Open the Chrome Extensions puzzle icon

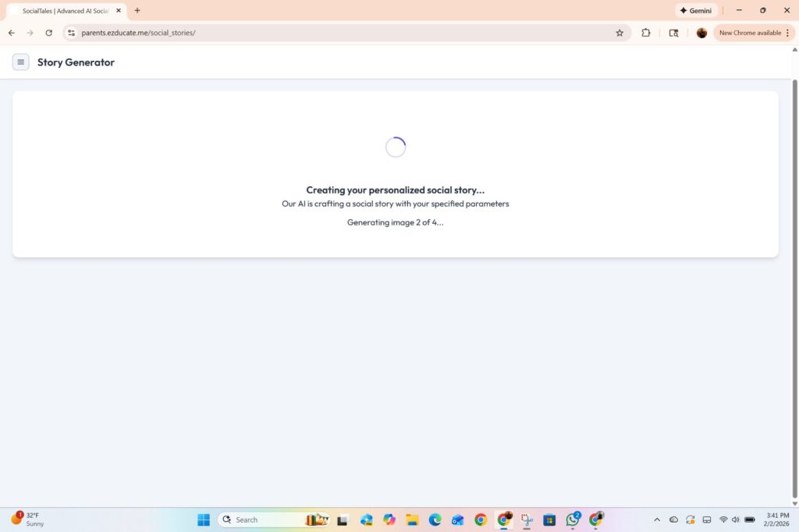tap(646, 33)
